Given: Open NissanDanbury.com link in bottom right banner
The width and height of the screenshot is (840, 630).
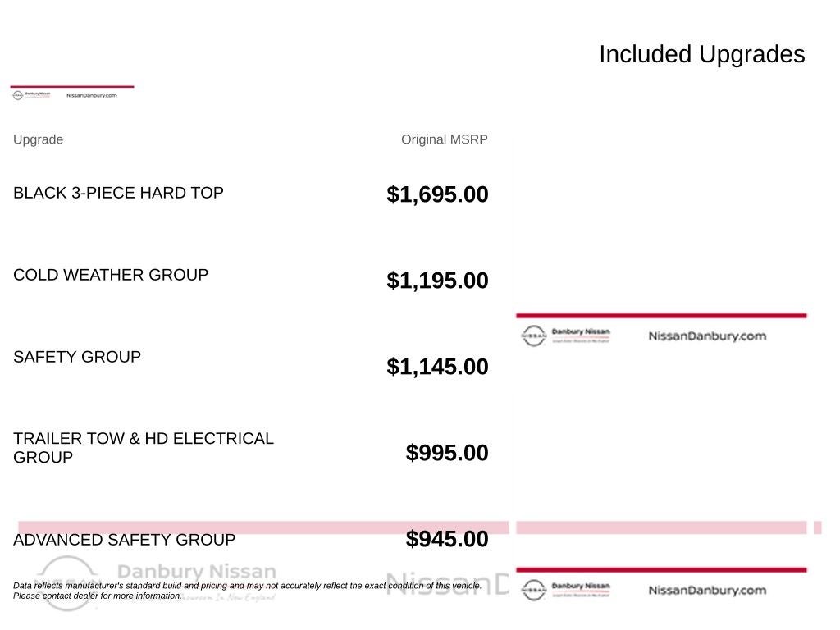Looking at the screenshot, I should pyautogui.click(x=707, y=590).
